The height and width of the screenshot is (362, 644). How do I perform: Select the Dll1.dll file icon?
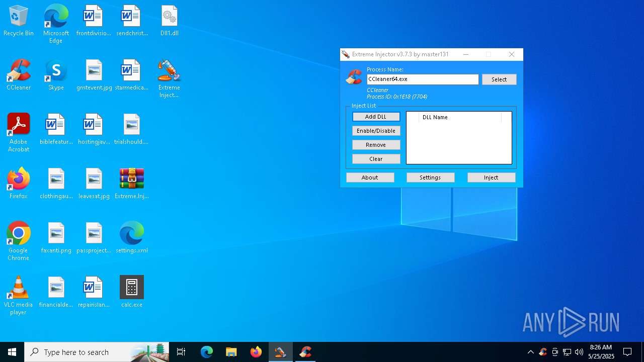click(x=170, y=21)
